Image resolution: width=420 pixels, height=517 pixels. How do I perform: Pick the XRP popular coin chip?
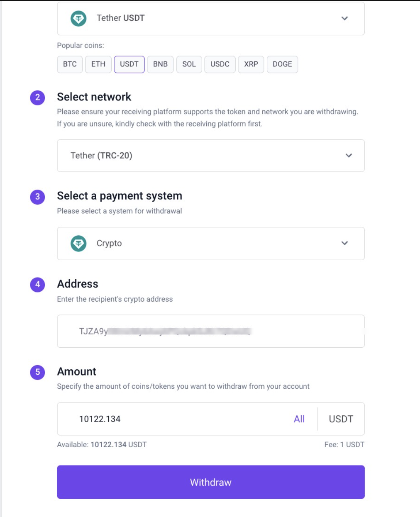(251, 64)
